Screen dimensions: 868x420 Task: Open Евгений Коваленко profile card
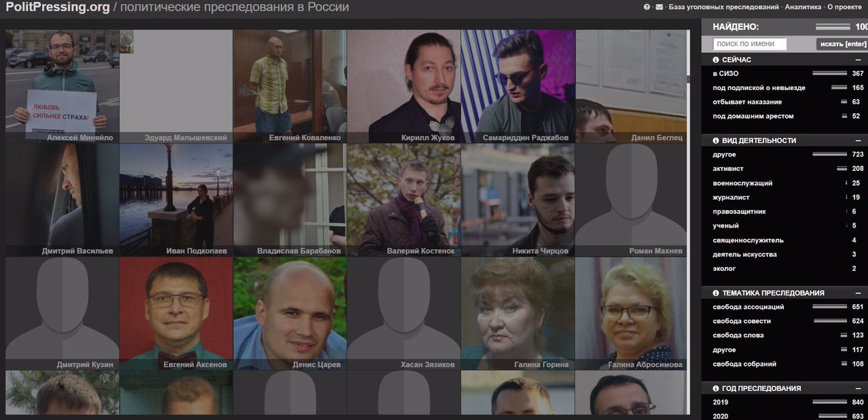(290, 86)
